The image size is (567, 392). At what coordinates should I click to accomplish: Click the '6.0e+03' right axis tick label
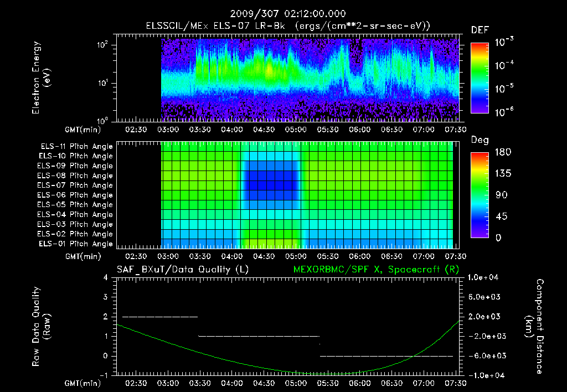pyautogui.click(x=484, y=297)
